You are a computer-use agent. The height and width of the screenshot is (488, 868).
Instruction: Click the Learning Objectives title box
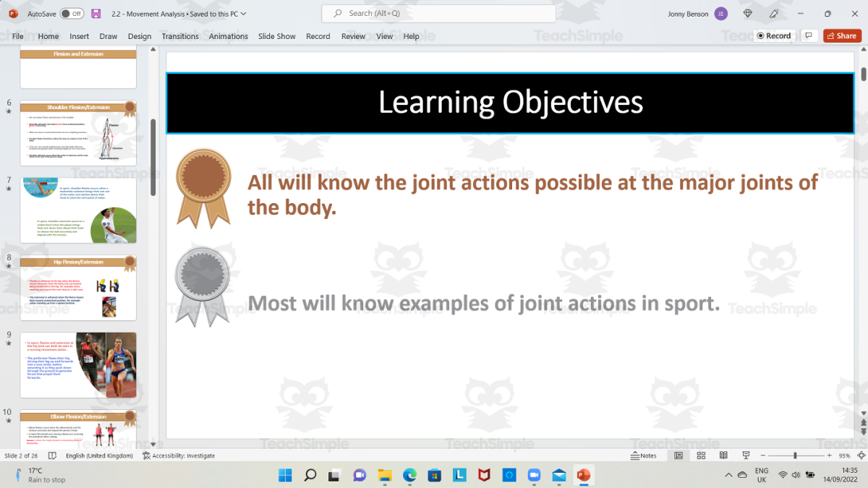click(510, 103)
